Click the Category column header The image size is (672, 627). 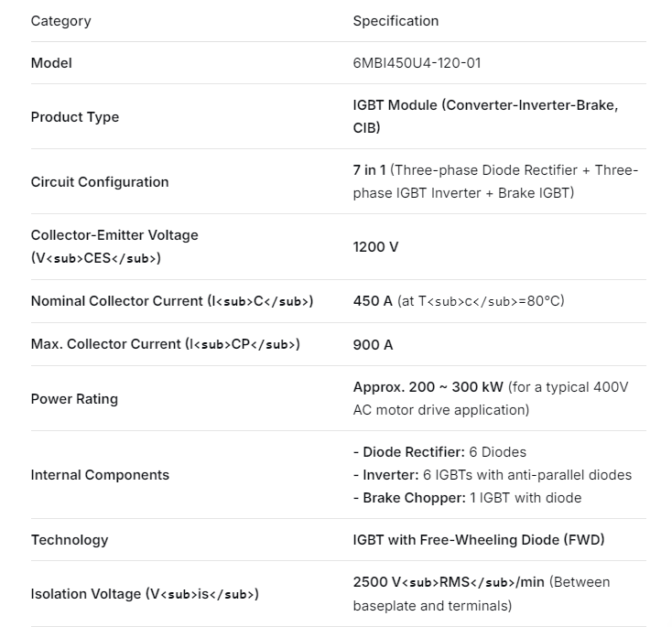(x=60, y=20)
